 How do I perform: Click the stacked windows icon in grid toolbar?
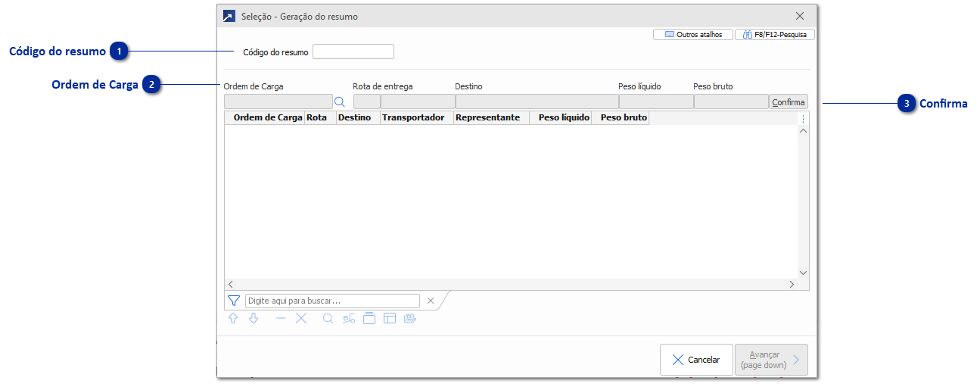coord(369,319)
